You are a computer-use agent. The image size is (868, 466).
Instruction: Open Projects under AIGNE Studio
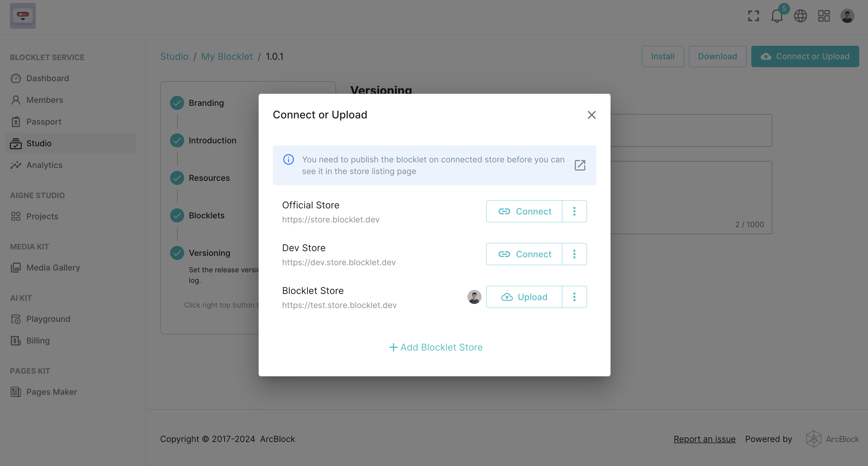click(71, 216)
